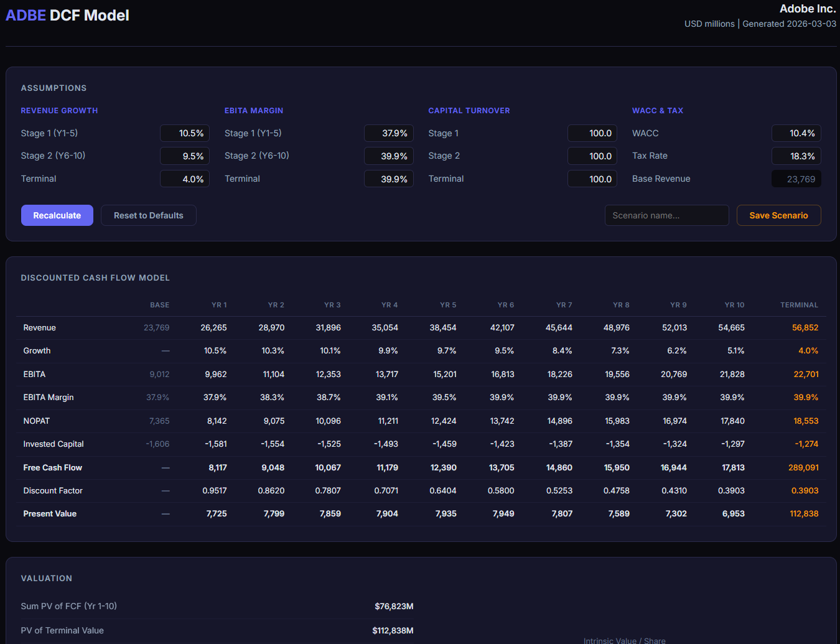This screenshot has width=840, height=644.
Task: Click the Recalculate button
Action: pos(57,215)
